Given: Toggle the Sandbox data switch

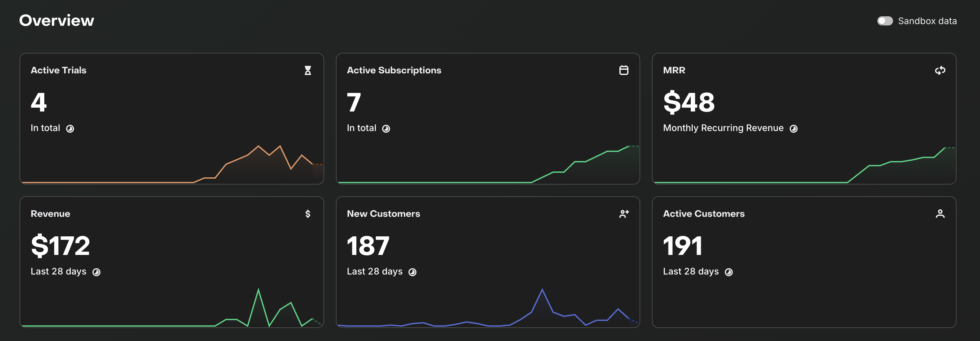Looking at the screenshot, I should click(885, 21).
